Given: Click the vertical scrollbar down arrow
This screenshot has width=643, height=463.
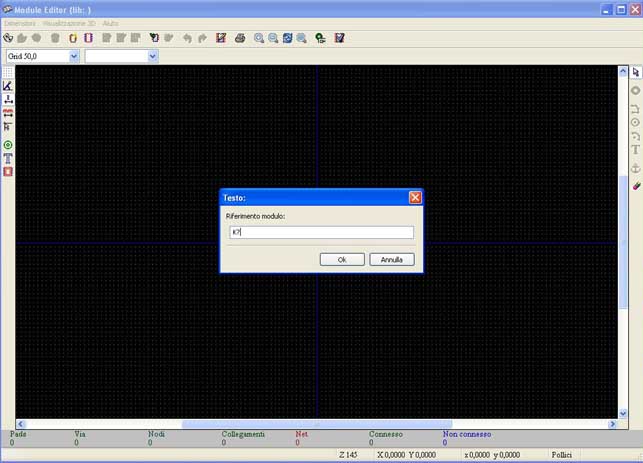Looking at the screenshot, I should (623, 413).
